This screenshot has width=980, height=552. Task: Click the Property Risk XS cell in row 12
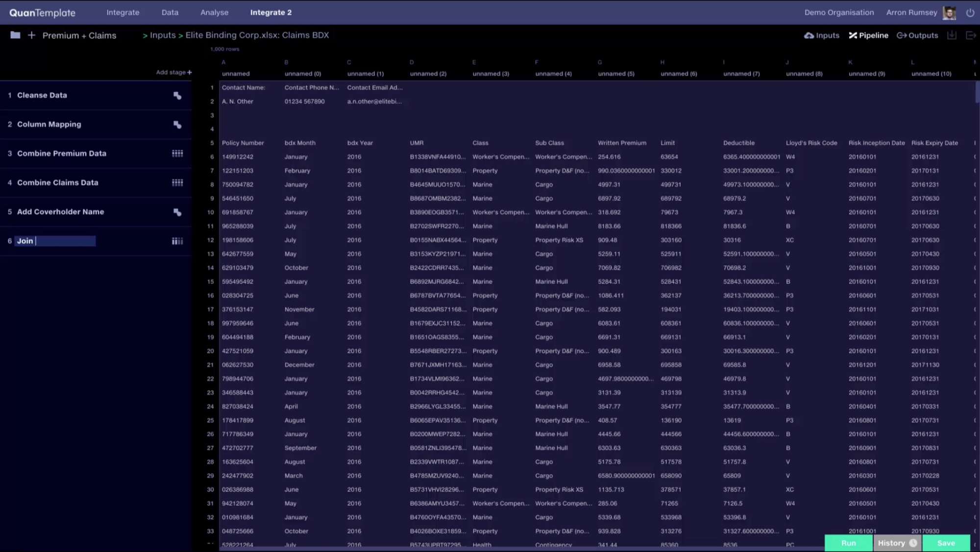pyautogui.click(x=559, y=240)
